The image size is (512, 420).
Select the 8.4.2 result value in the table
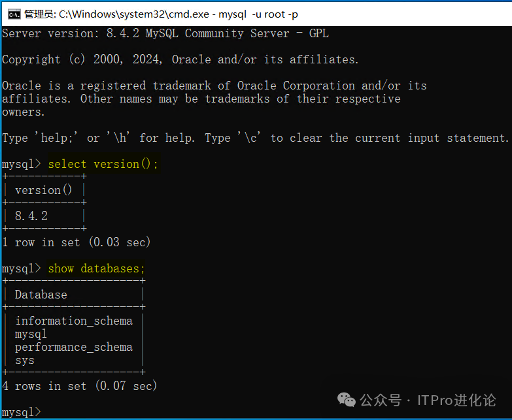pyautogui.click(x=31, y=216)
